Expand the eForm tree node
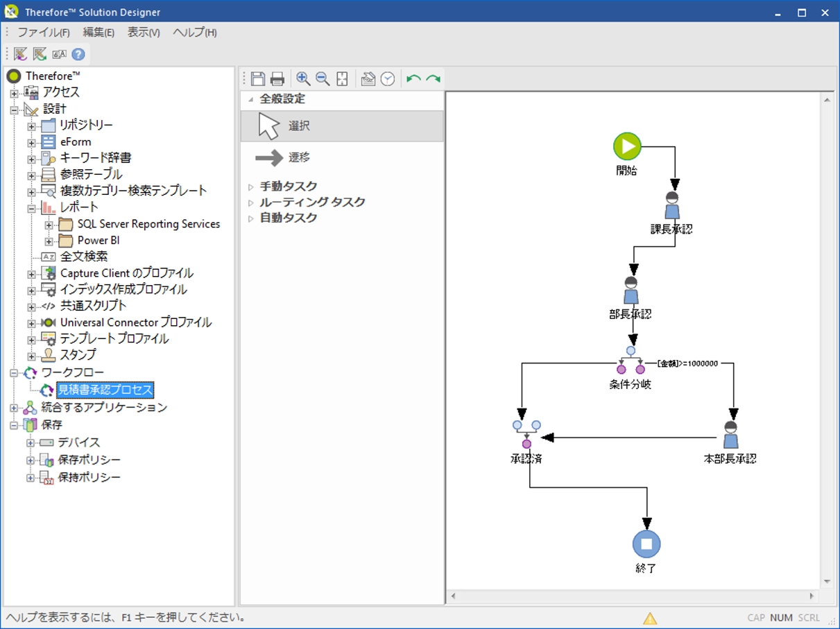The image size is (840, 629). coord(31,142)
